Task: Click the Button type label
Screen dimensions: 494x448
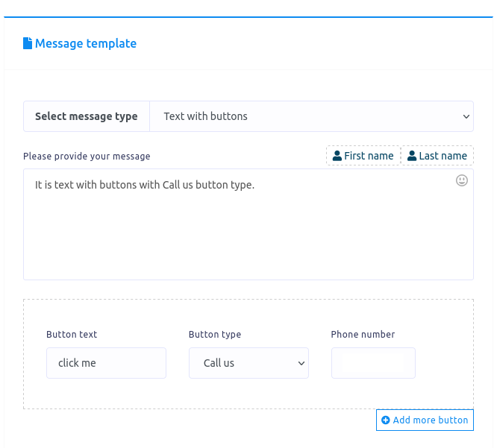Action: [215, 335]
